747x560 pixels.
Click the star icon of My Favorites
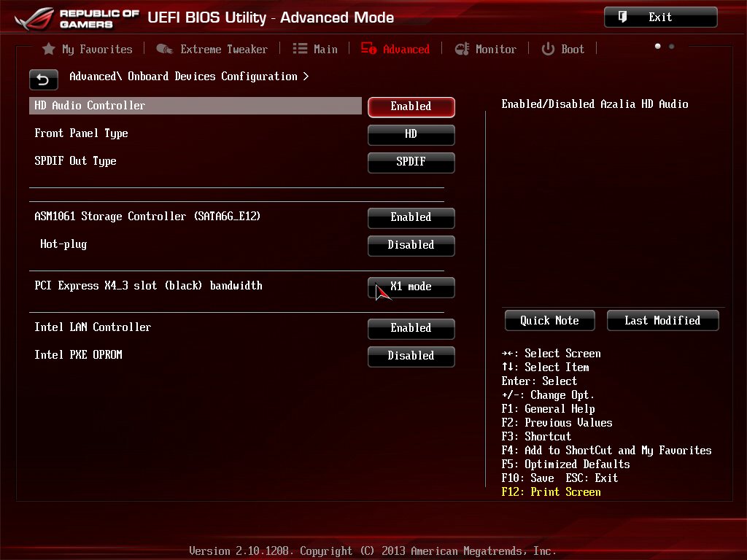[x=49, y=49]
